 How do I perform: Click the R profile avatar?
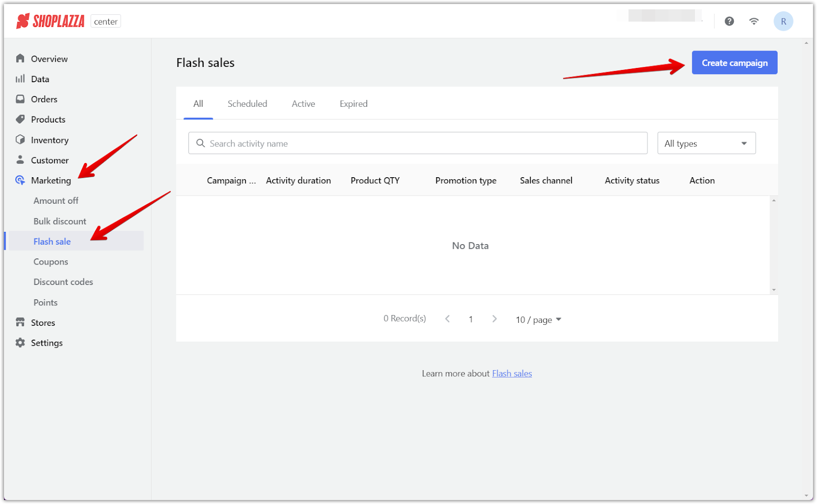pyautogui.click(x=783, y=21)
